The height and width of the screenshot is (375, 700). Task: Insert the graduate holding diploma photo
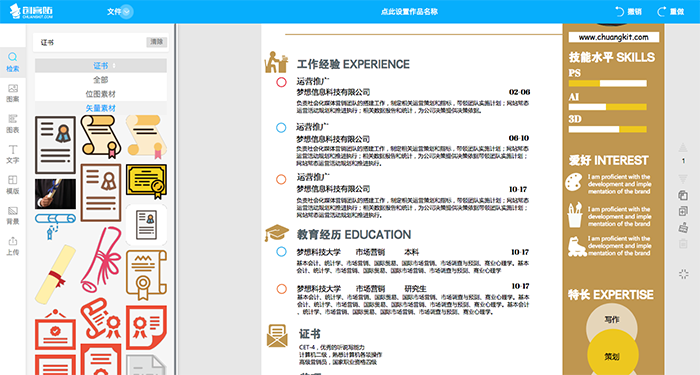coord(55,194)
